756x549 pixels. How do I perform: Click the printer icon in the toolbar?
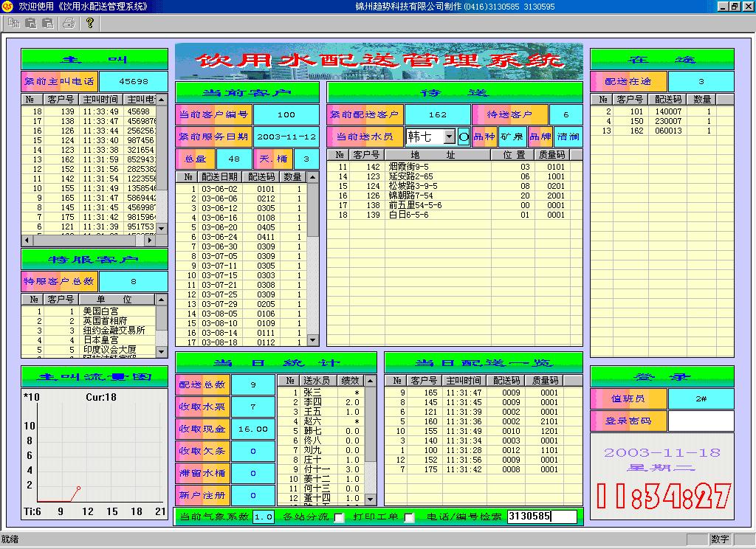[69, 23]
